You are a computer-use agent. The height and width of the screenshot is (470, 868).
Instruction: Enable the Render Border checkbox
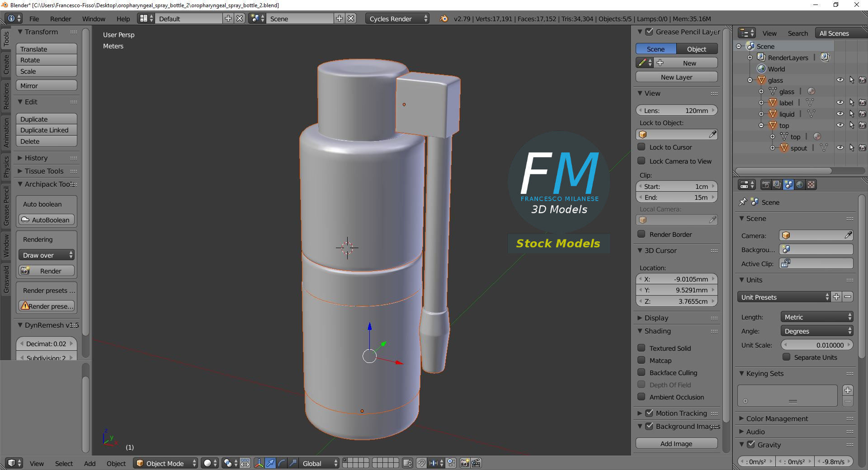coord(641,234)
